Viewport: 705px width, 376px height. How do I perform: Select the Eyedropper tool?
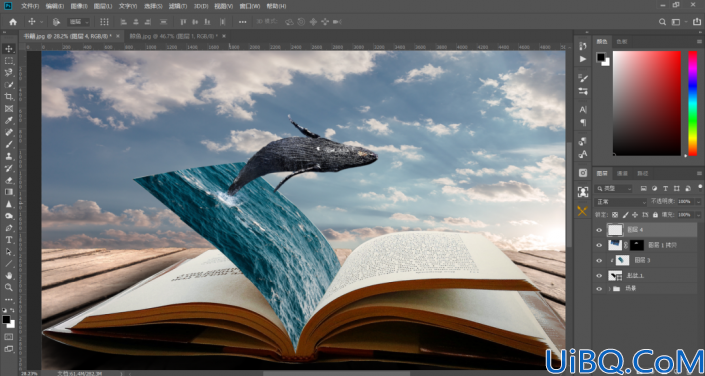pyautogui.click(x=9, y=120)
